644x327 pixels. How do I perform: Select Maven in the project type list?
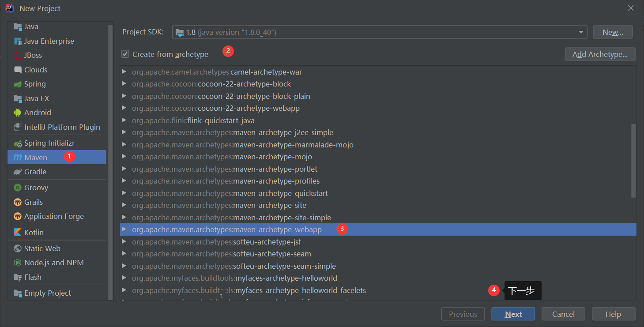tap(36, 158)
